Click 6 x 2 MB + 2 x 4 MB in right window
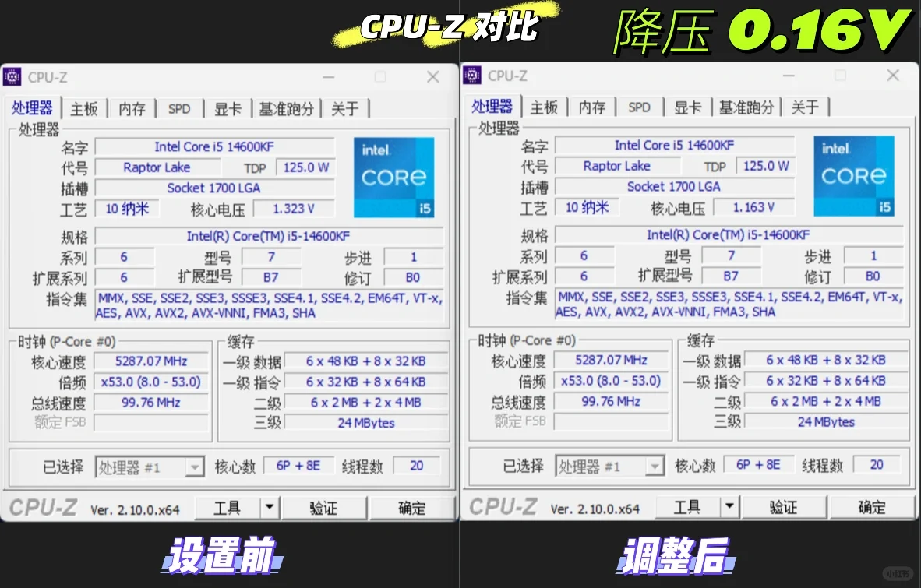Image resolution: width=921 pixels, height=588 pixels. tap(826, 401)
